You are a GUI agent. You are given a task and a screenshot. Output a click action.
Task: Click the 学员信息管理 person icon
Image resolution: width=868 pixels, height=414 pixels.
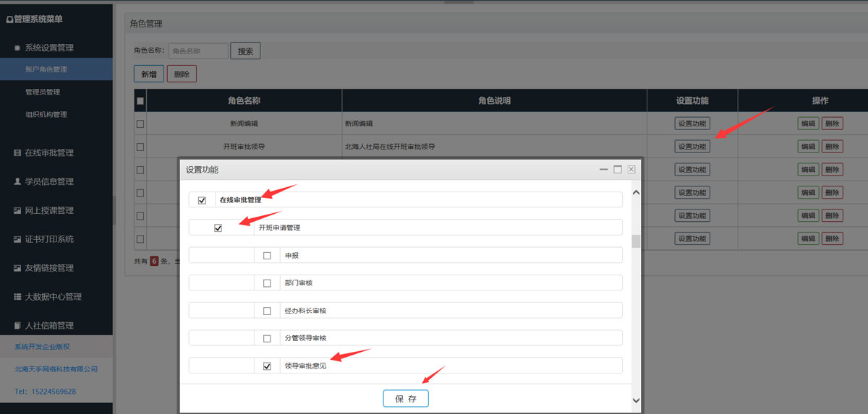tap(17, 181)
